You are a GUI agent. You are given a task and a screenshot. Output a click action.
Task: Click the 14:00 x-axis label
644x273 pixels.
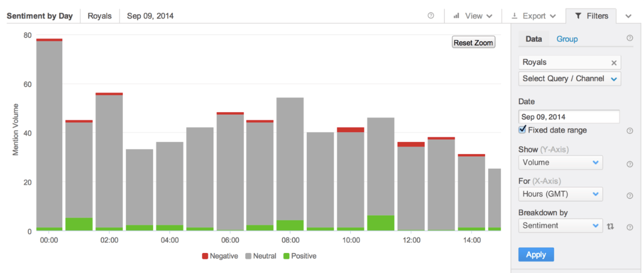tap(471, 240)
